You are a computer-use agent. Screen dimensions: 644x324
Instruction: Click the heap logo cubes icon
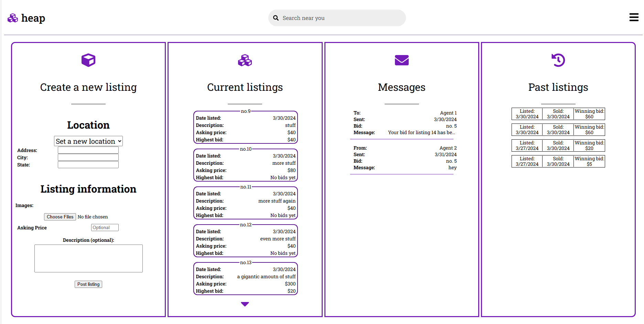pos(13,18)
